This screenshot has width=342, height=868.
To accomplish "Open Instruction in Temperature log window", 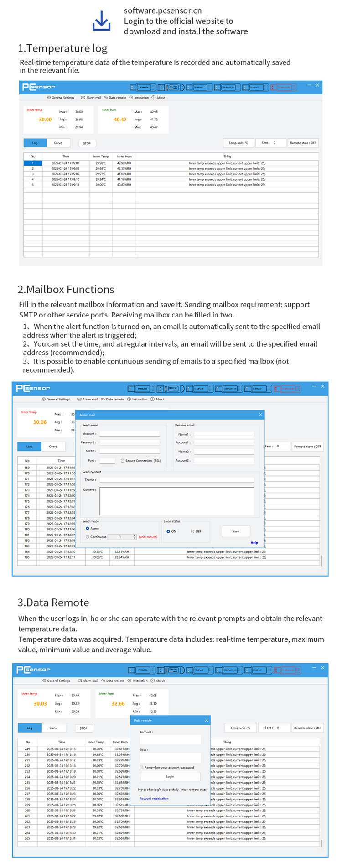I will pos(139,98).
